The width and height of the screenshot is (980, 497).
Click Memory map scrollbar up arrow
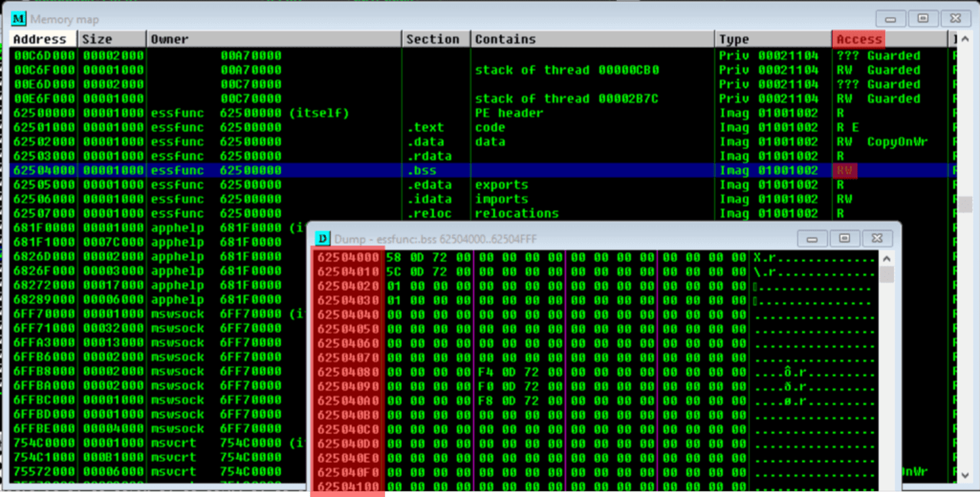pyautogui.click(x=965, y=39)
